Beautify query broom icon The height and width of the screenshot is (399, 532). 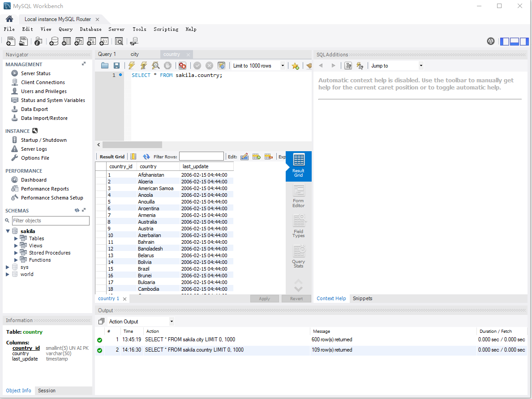[x=309, y=66]
